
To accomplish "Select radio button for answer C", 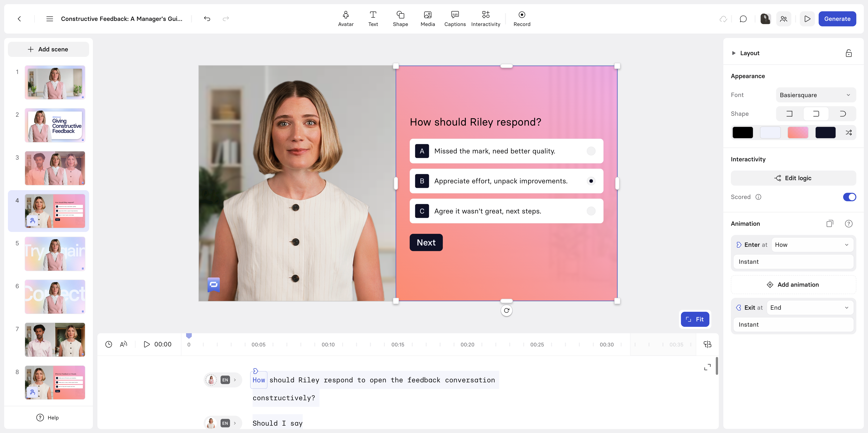I will 591,211.
